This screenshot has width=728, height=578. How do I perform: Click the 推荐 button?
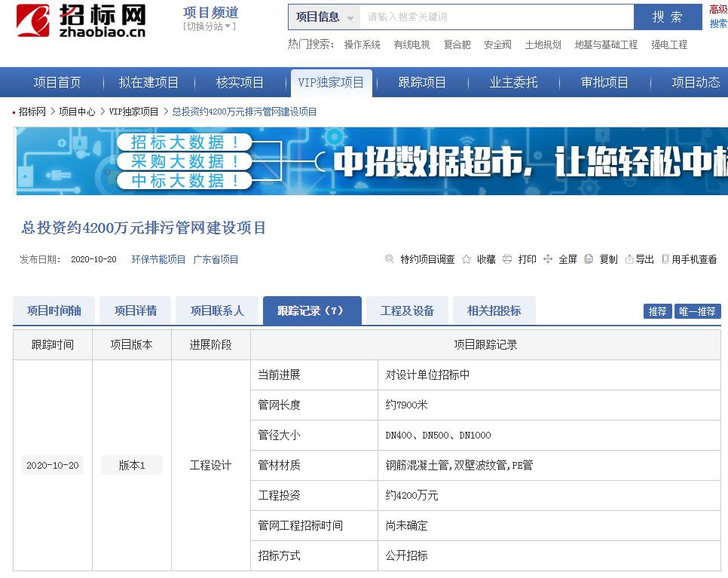[657, 311]
